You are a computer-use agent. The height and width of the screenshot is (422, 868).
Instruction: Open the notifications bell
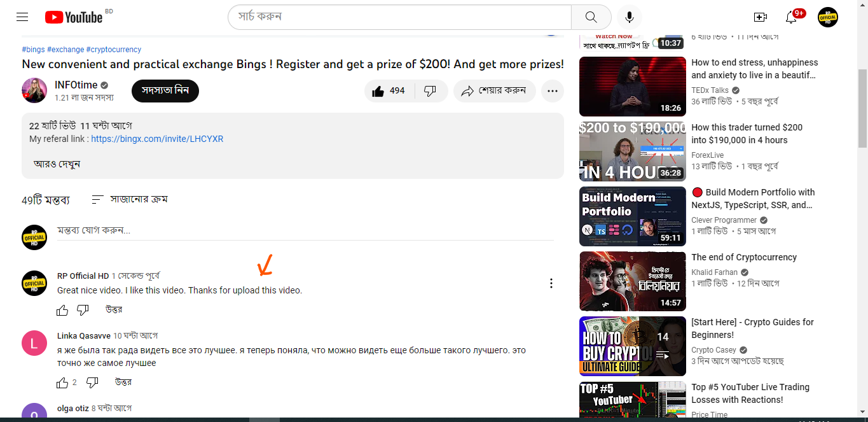pyautogui.click(x=792, y=17)
